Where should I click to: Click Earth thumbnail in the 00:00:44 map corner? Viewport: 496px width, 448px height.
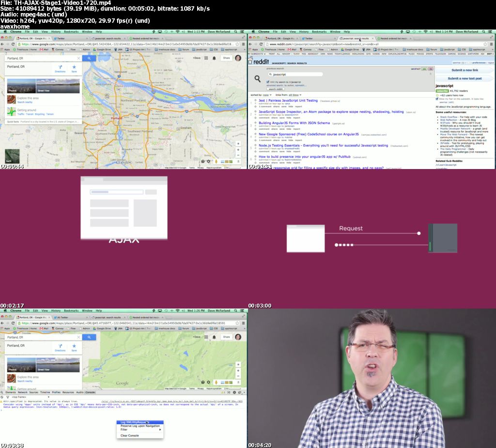coord(12,156)
